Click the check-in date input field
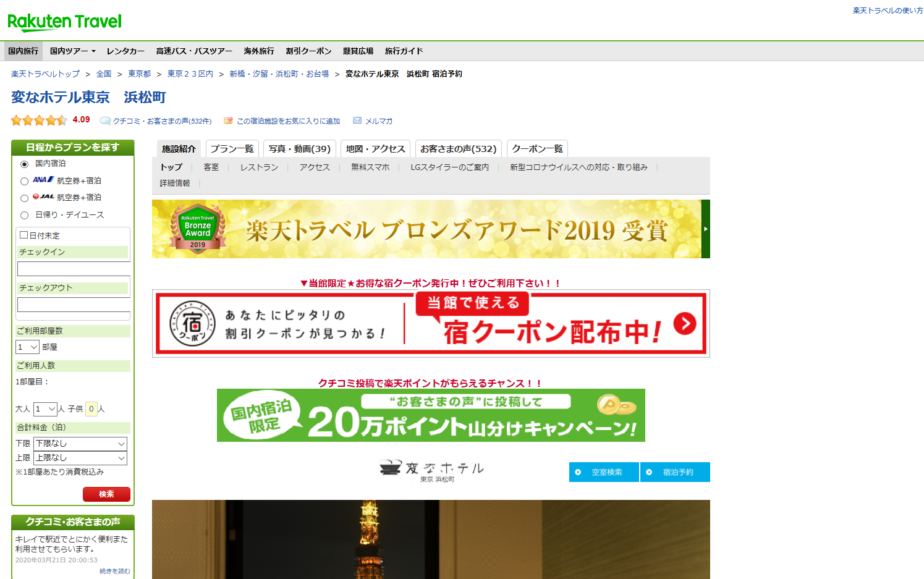The image size is (924, 579). (x=74, y=269)
